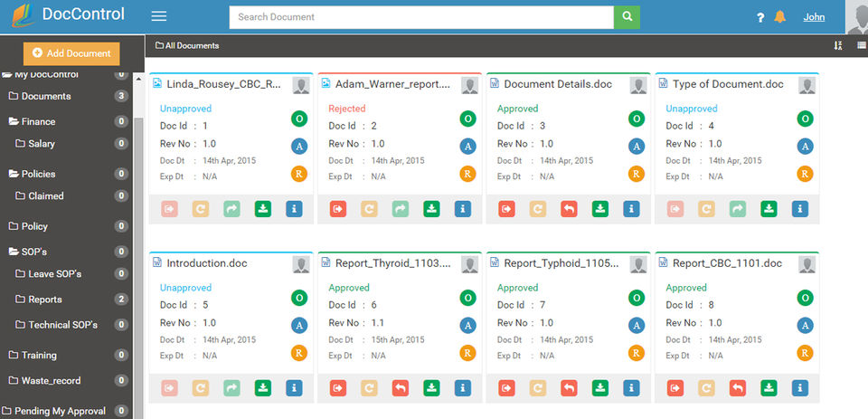
Task: Open the Waste_record folder
Action: (44, 380)
